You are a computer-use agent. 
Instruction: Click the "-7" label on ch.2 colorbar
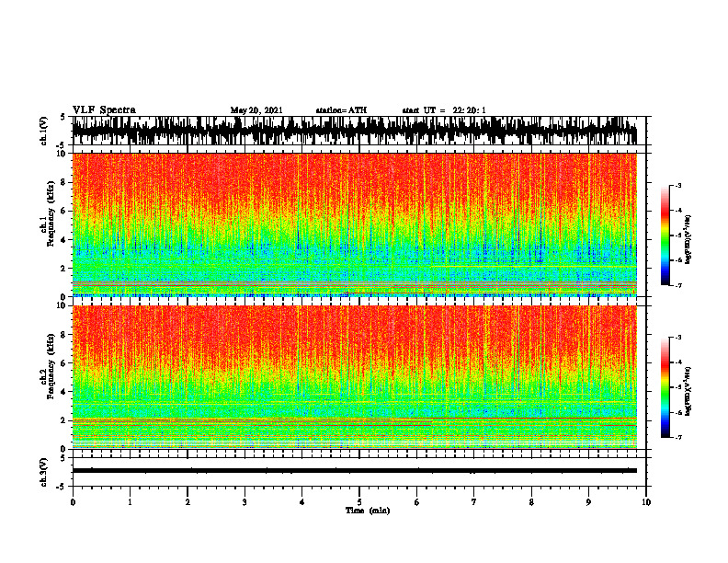[678, 437]
